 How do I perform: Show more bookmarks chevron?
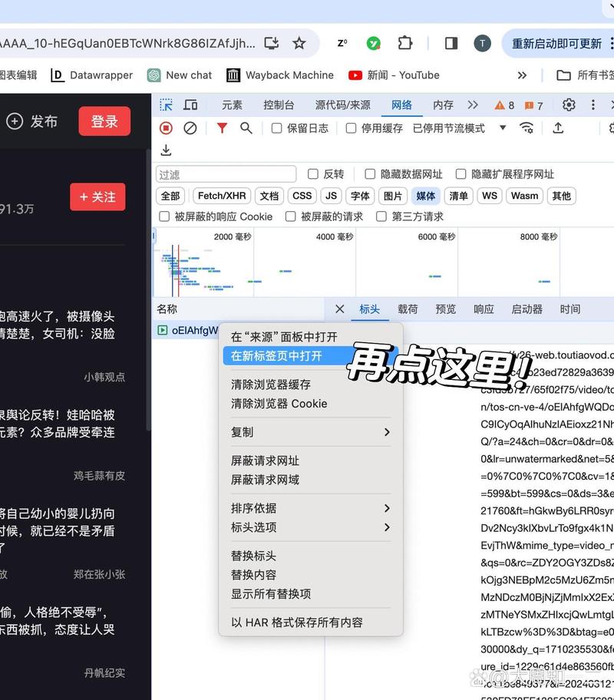tap(522, 75)
